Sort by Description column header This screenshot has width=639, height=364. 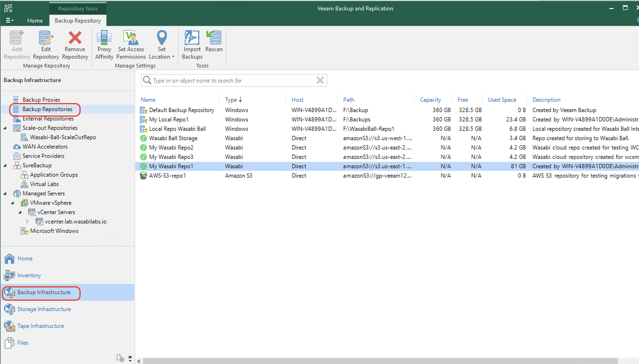546,100
